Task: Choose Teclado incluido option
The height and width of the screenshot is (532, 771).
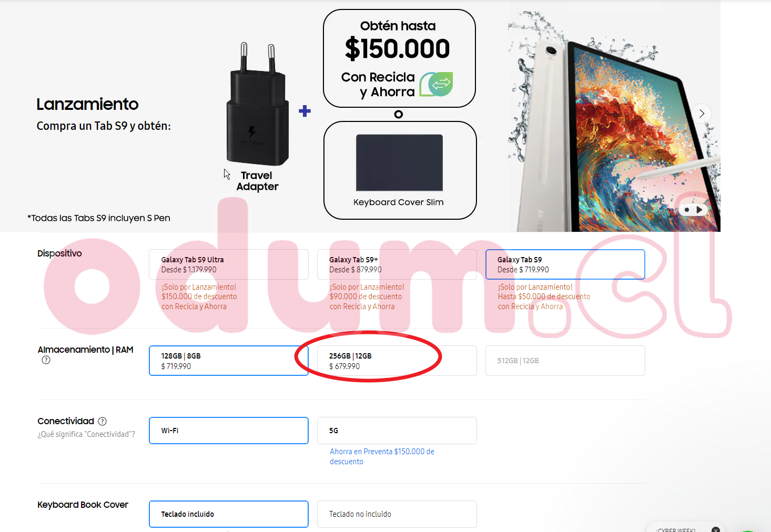Action: pyautogui.click(x=229, y=514)
